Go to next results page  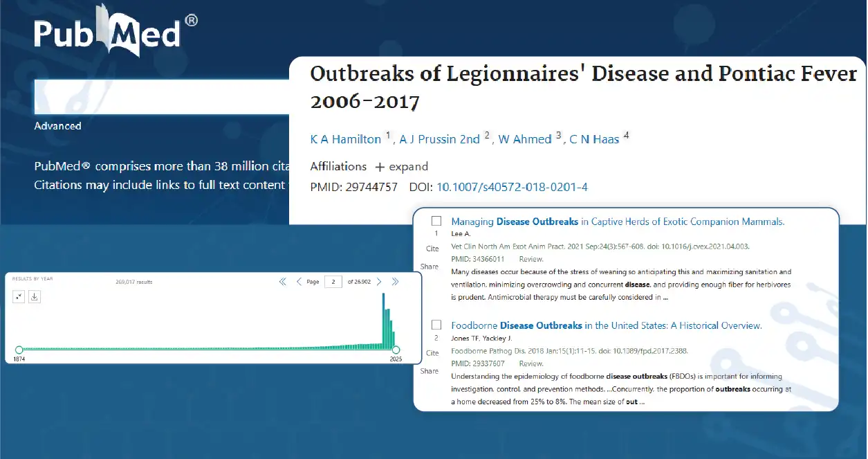click(379, 282)
